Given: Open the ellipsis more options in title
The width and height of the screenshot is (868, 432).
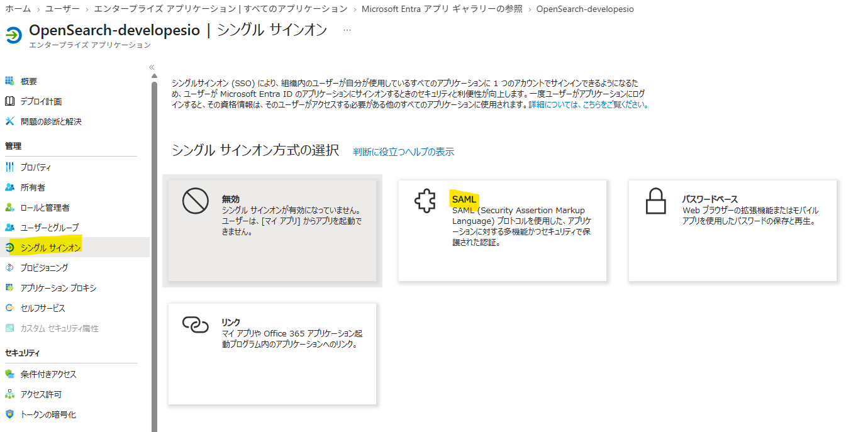Looking at the screenshot, I should 347,30.
